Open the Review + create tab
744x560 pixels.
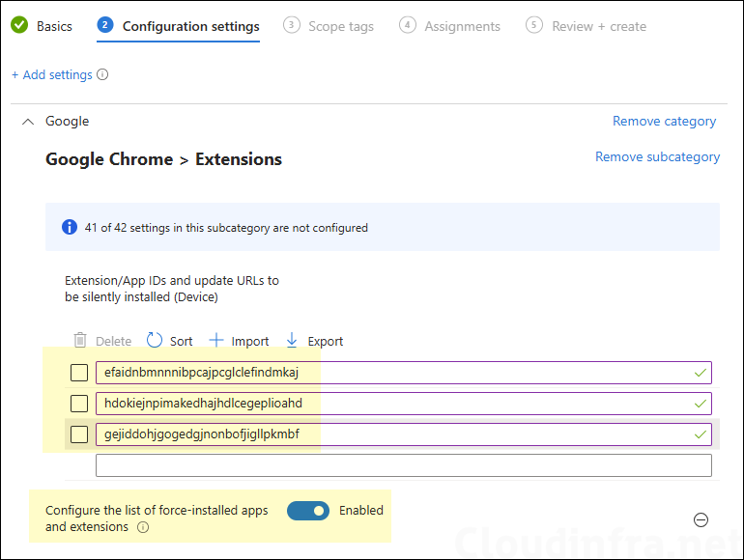(x=587, y=26)
